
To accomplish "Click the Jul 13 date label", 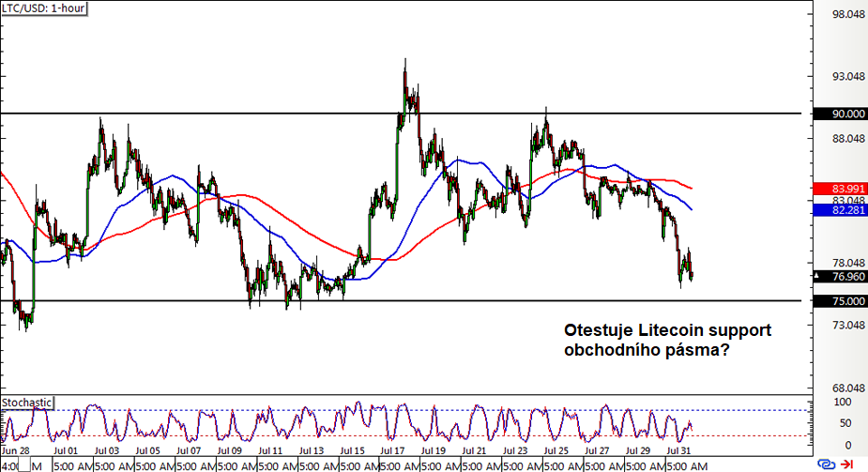I will point(312,451).
